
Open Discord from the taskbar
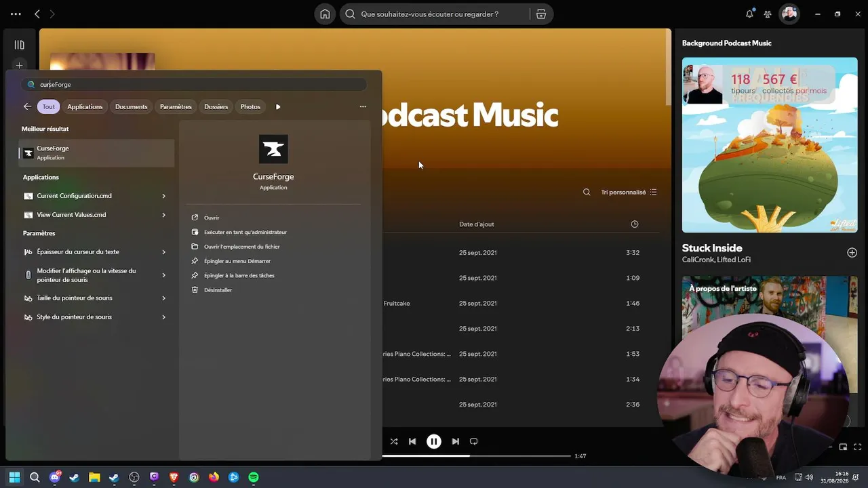55,477
